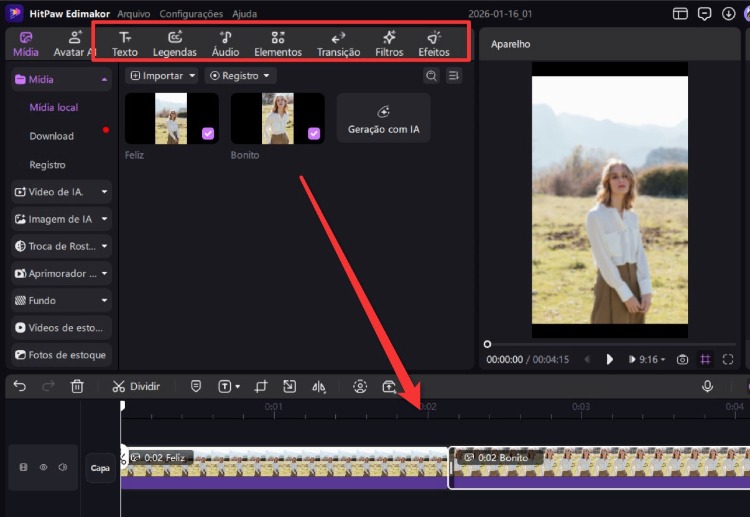Viewport: 750px width, 517px height.
Task: Open the Legendas subtitles tab
Action: click(175, 44)
